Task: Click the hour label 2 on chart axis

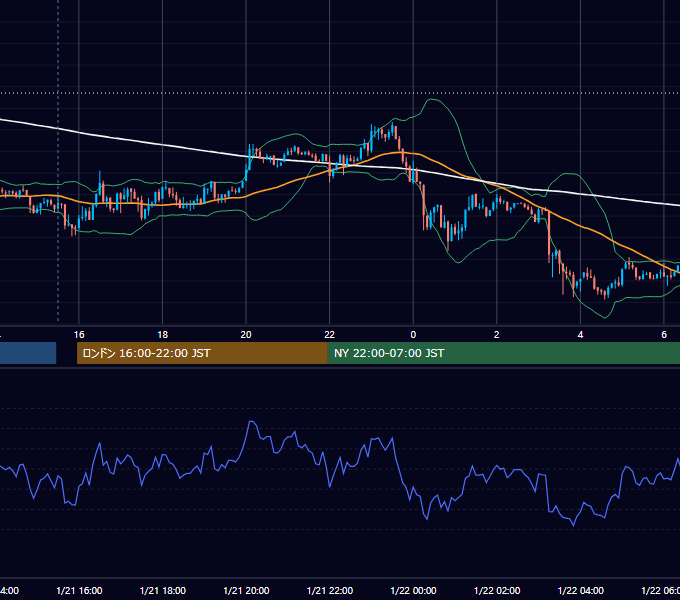Action: click(497, 335)
